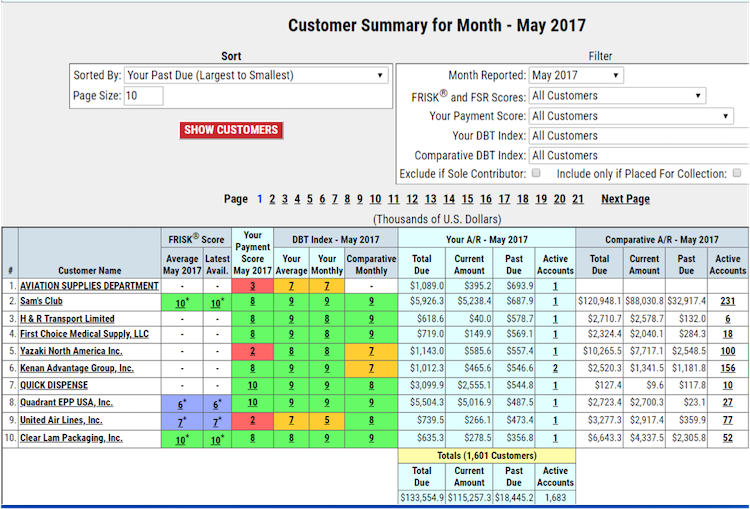This screenshot has width=750, height=509.
Task: Click Sam's Club average FRISK score 10
Action: (182, 303)
